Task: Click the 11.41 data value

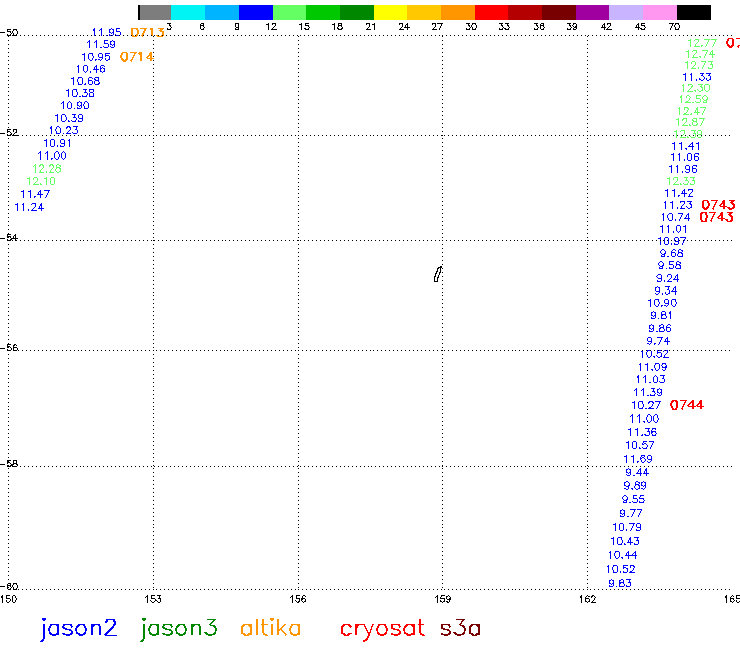Action: (x=686, y=146)
